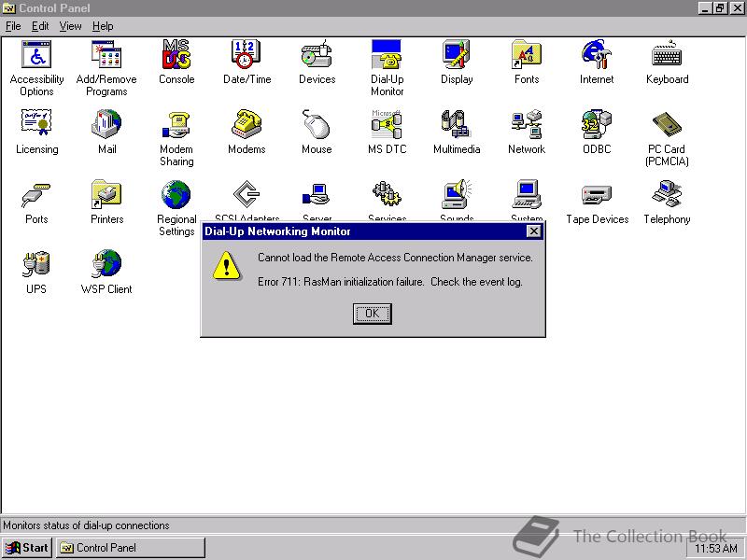Select the WSP Client icon

click(106, 264)
